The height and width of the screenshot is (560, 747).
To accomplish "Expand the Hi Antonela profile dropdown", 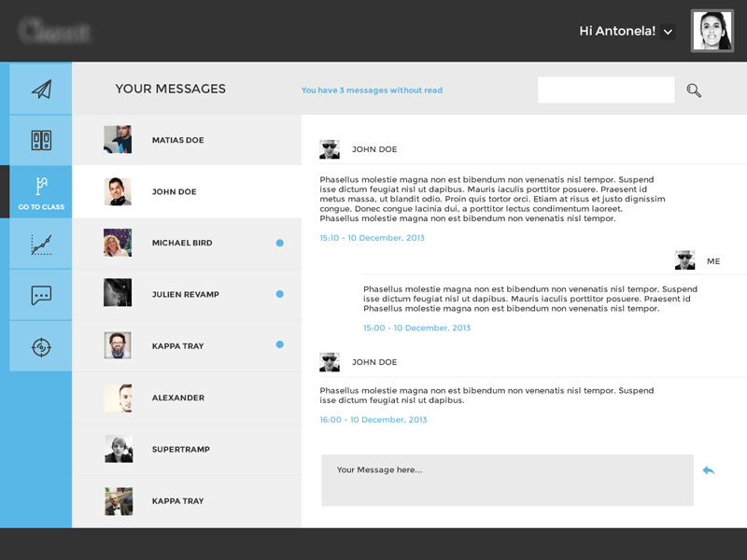I will pyautogui.click(x=669, y=32).
